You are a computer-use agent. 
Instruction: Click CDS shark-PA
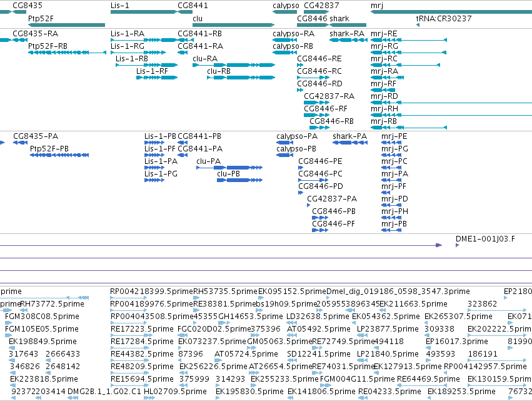[x=350, y=143]
